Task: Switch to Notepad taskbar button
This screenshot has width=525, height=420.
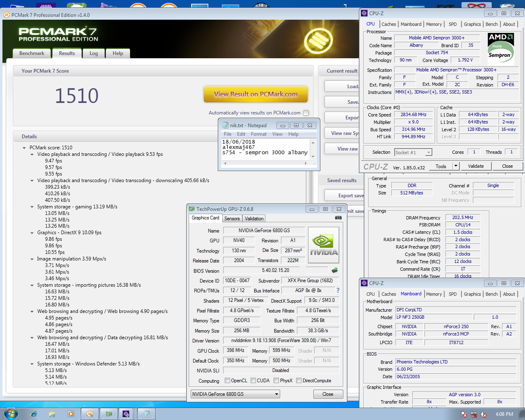Action: 146,414
